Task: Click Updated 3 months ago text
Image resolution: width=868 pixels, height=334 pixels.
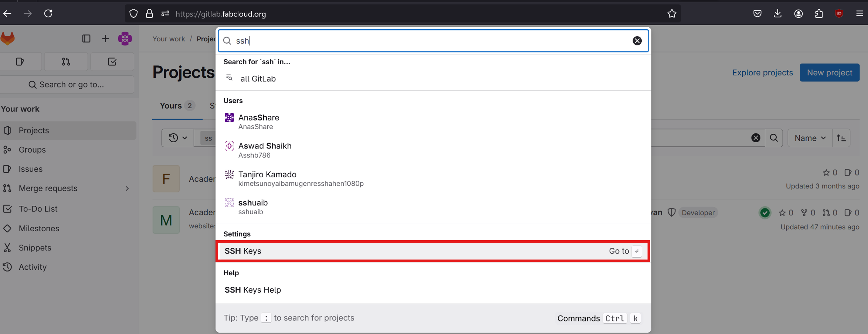Action: pos(822,186)
